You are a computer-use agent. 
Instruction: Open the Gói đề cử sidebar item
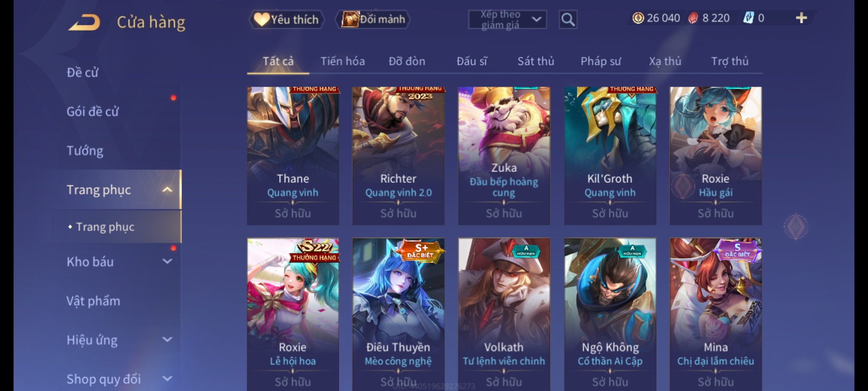point(93,112)
